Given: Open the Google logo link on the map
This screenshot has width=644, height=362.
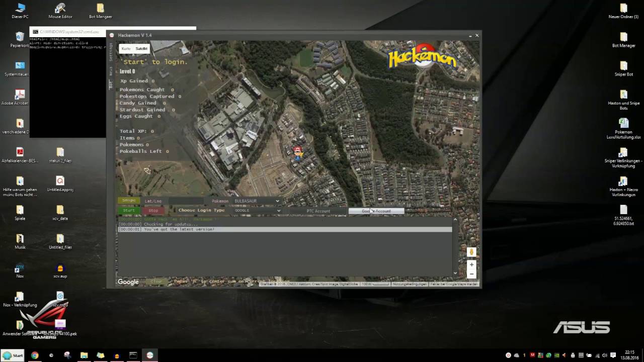Looking at the screenshot, I should [x=128, y=282].
